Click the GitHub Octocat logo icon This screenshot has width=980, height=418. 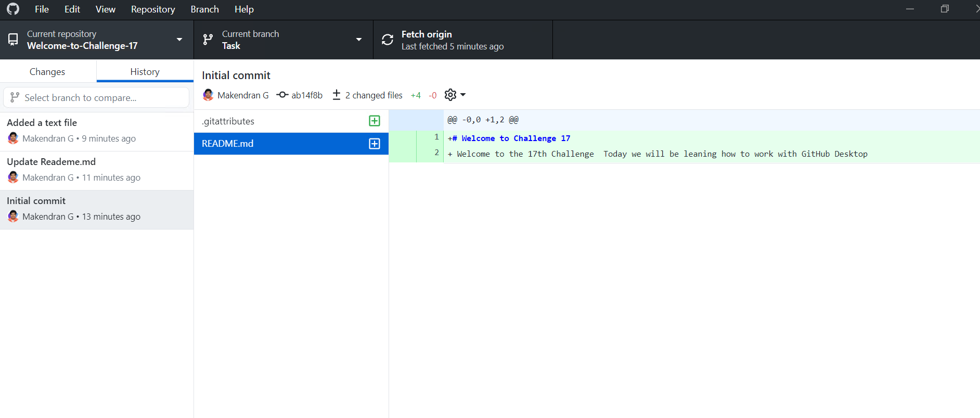click(13, 9)
